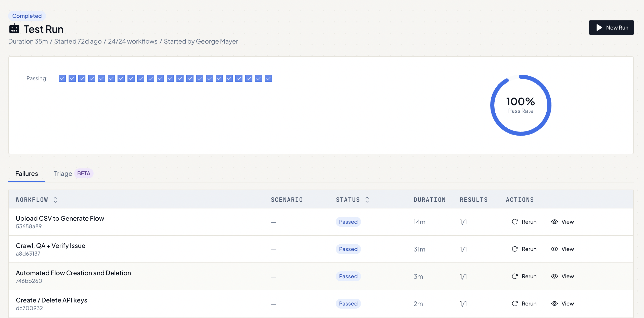The width and height of the screenshot is (644, 318).
Task: Click the Passed badge for Automated Flow row
Action: click(348, 276)
